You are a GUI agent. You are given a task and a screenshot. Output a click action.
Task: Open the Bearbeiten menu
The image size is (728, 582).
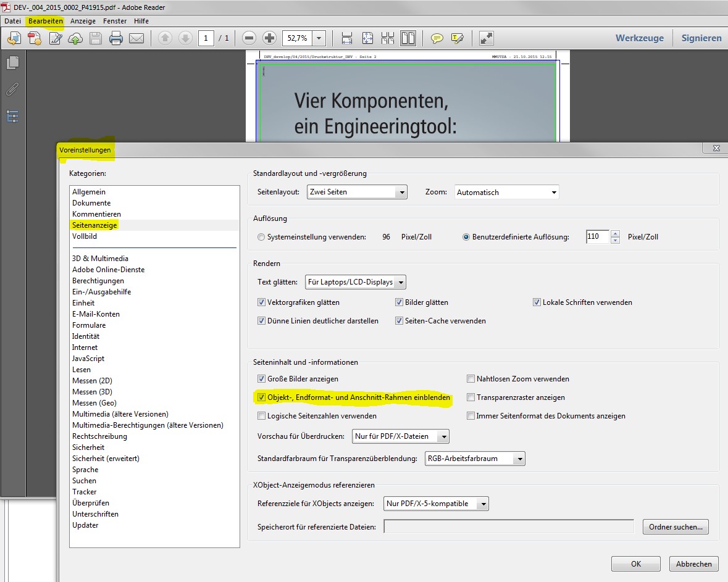[45, 21]
